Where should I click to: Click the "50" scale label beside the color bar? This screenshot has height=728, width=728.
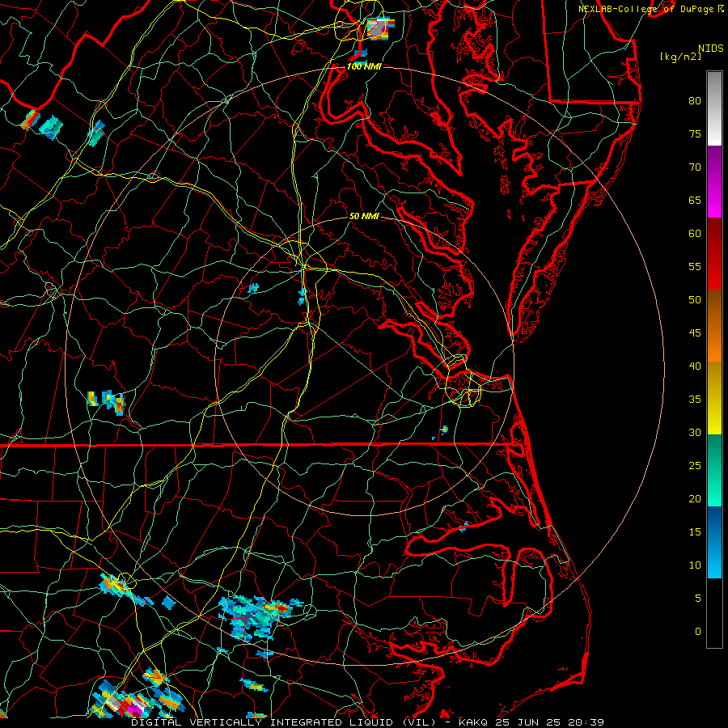(695, 299)
